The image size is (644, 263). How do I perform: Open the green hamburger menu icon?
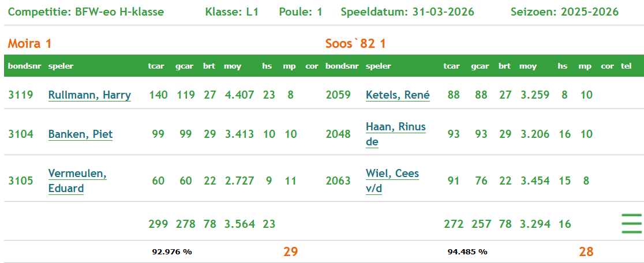click(631, 223)
